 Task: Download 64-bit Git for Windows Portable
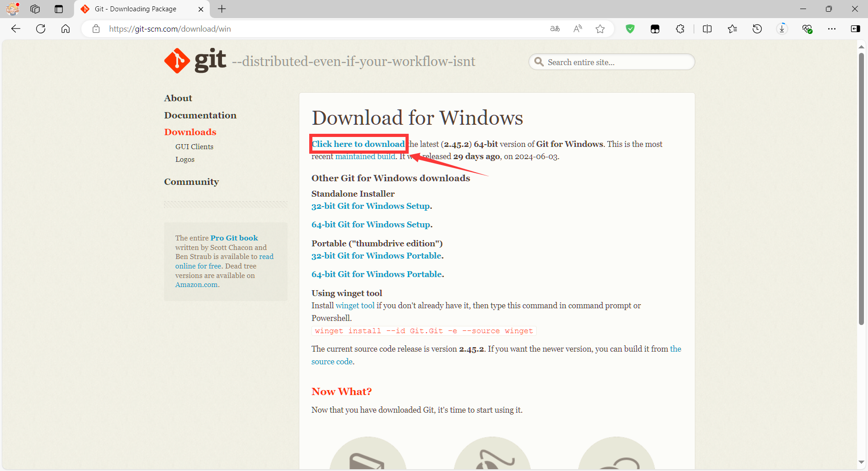[377, 274]
